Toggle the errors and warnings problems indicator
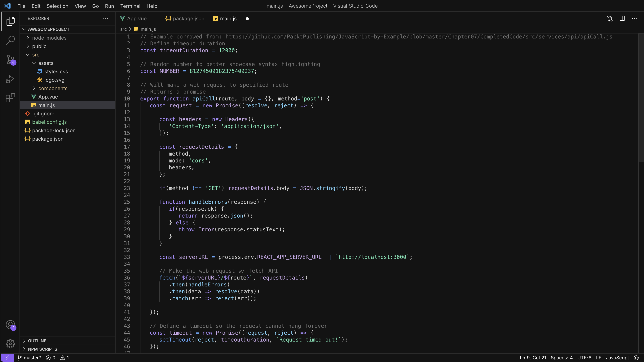The width and height of the screenshot is (644, 362). pyautogui.click(x=58, y=358)
